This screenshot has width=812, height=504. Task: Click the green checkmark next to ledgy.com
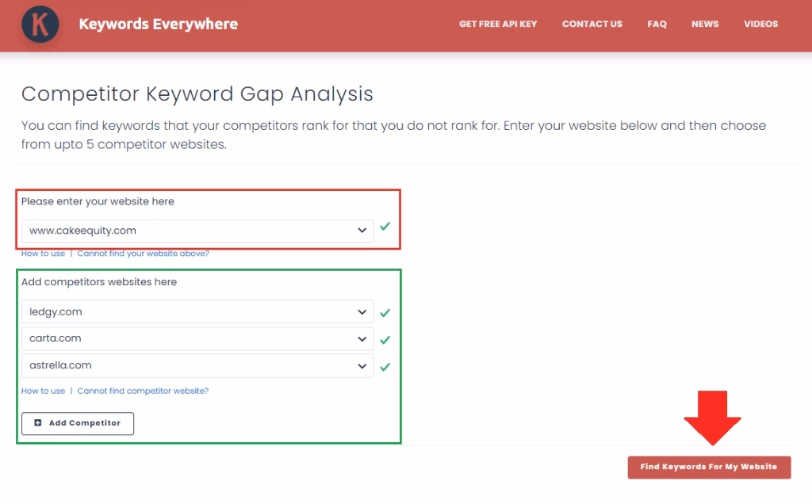tap(385, 311)
